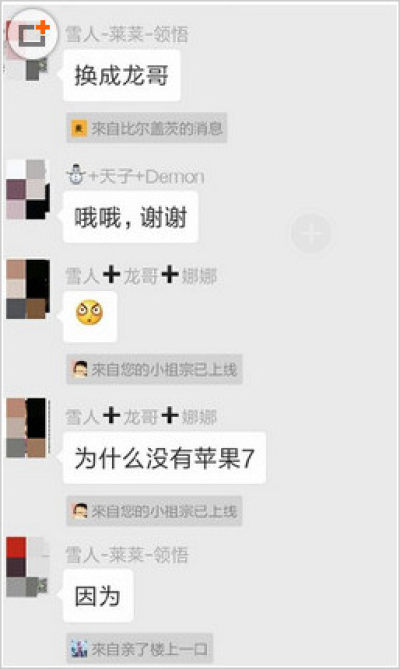The height and width of the screenshot is (669, 400).
Task: Tap the faint floating plus button
Action: click(311, 233)
